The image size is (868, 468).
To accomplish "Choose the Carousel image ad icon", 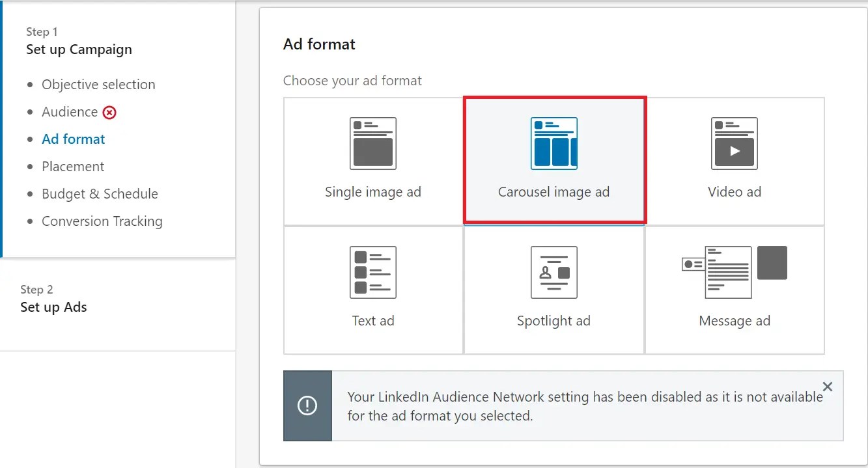I will (x=554, y=143).
